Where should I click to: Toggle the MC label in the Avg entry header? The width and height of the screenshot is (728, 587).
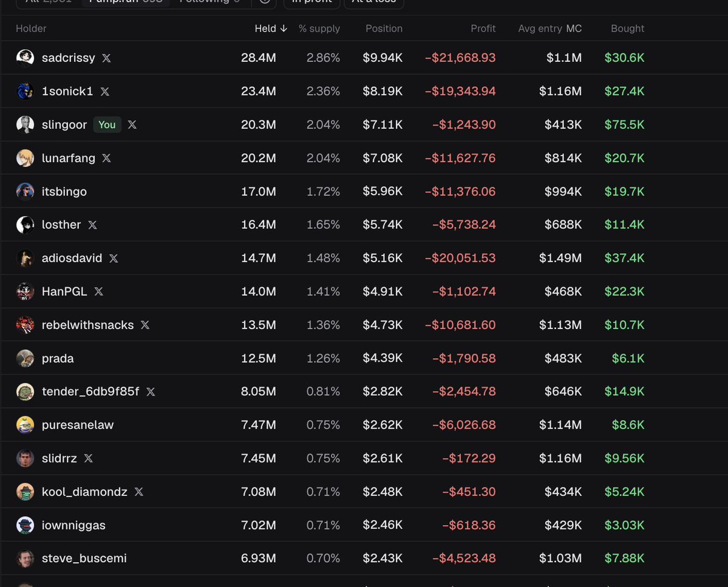tap(574, 29)
